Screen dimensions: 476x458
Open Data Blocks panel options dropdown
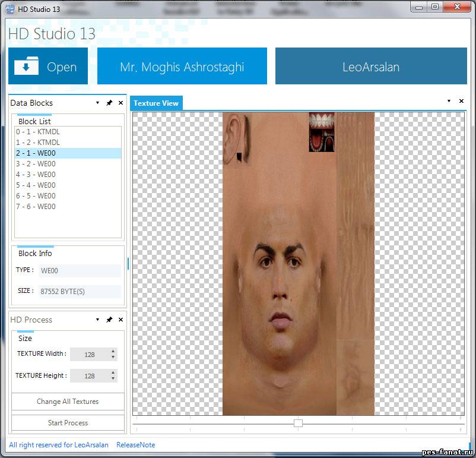(x=97, y=103)
